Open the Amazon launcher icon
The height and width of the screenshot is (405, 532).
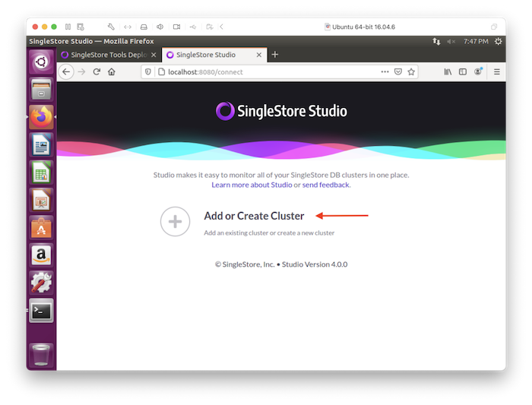point(41,255)
